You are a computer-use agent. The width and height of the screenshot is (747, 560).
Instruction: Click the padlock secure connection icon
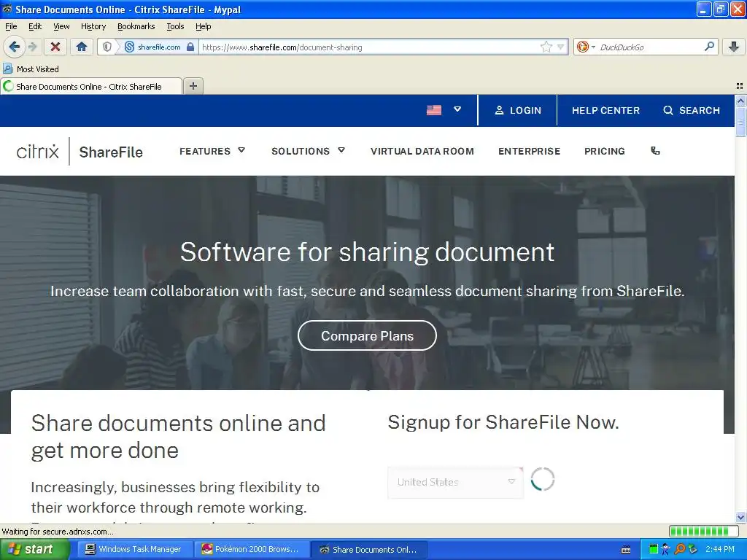(190, 47)
